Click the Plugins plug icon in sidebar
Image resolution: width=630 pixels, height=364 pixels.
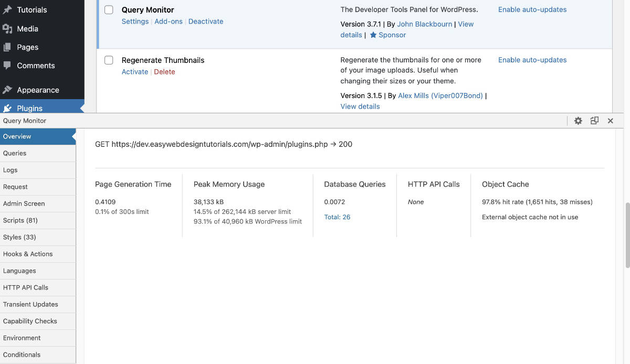(x=7, y=108)
